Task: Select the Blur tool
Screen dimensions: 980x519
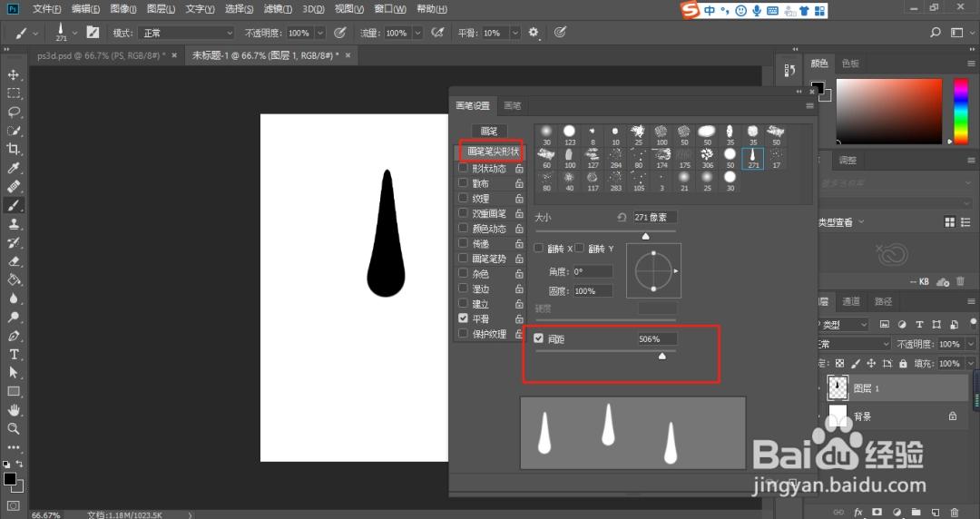Action: [13, 299]
